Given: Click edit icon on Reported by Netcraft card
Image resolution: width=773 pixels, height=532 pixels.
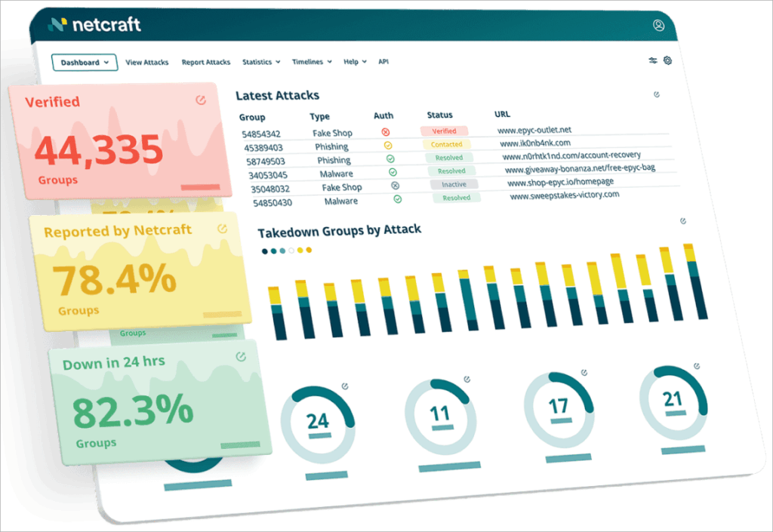Looking at the screenshot, I should click(x=222, y=228).
